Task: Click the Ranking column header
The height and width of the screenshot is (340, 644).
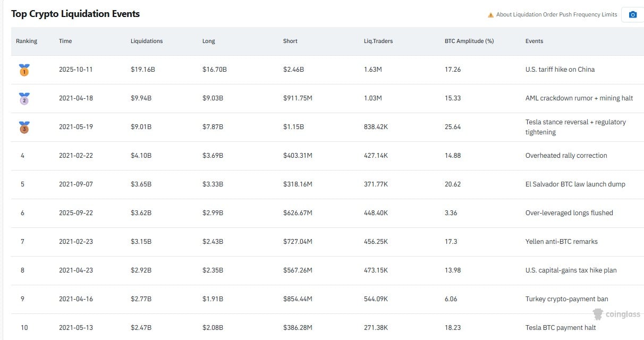Action: (x=27, y=41)
